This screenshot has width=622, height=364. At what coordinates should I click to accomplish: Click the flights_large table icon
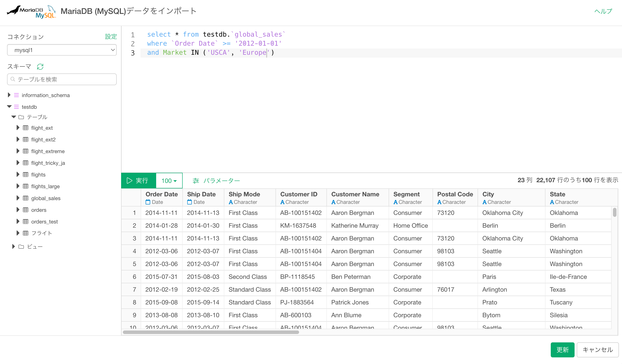click(x=26, y=186)
